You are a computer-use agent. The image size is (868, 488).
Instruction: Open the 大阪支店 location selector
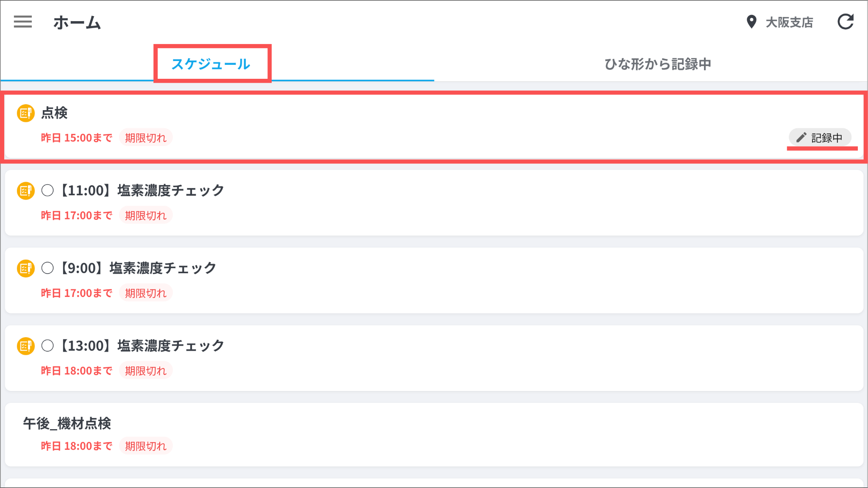(x=789, y=22)
